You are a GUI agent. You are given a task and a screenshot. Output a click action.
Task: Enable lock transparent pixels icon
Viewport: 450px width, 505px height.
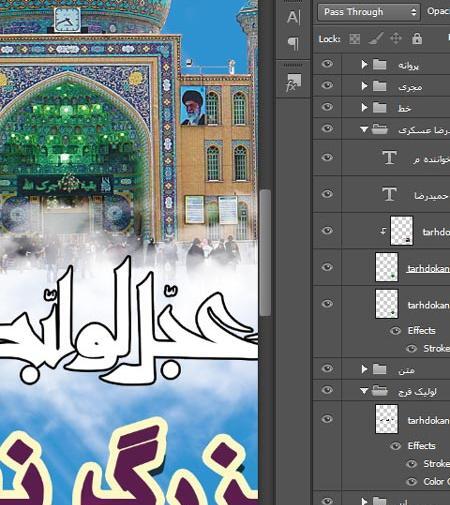354,39
